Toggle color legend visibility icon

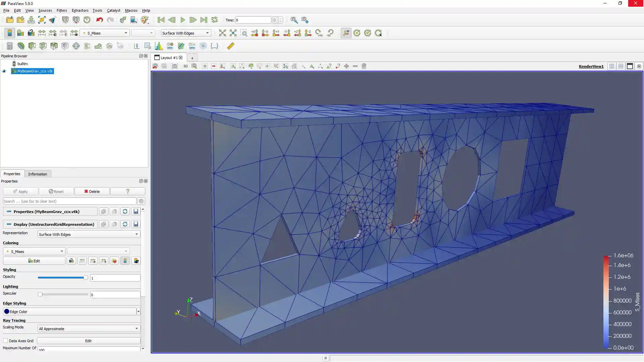(x=9, y=33)
